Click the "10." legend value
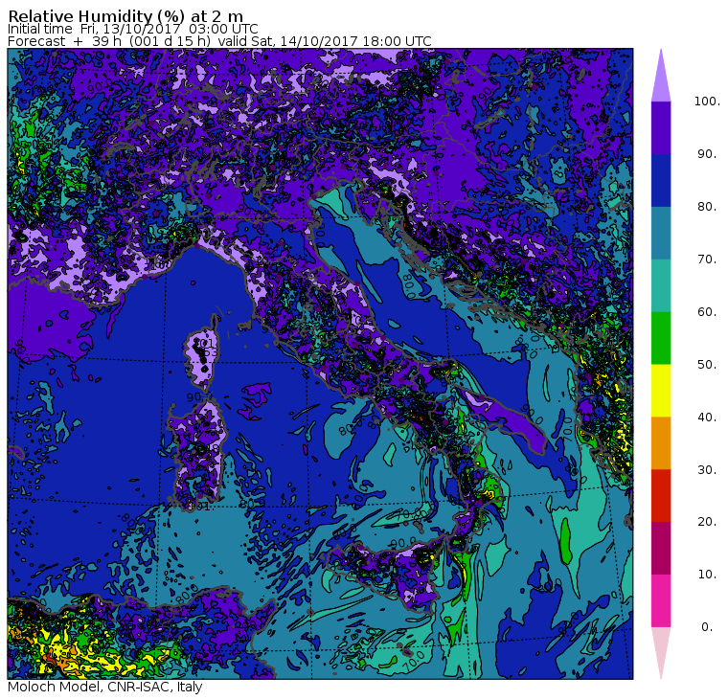This screenshot has height=700, width=728. point(707,575)
